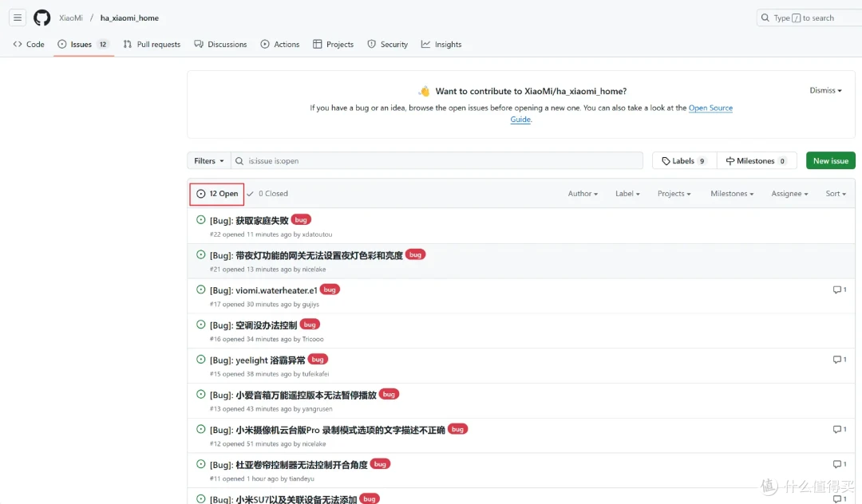
Task: Open author gujiys profile link
Action: 310,304
